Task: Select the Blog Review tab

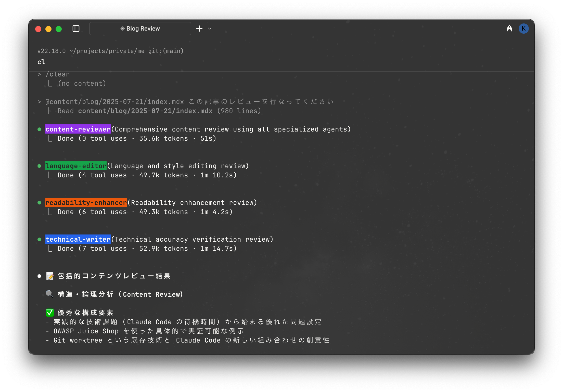Action: [140, 29]
